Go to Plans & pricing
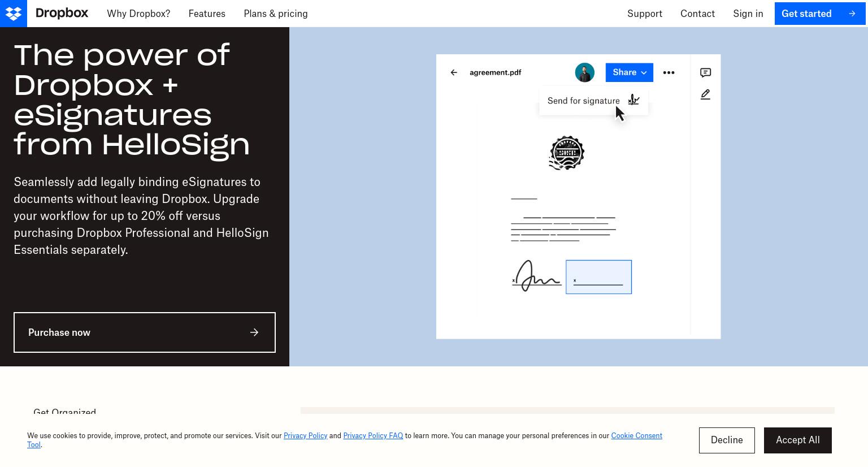The image size is (868, 467). [x=276, y=14]
